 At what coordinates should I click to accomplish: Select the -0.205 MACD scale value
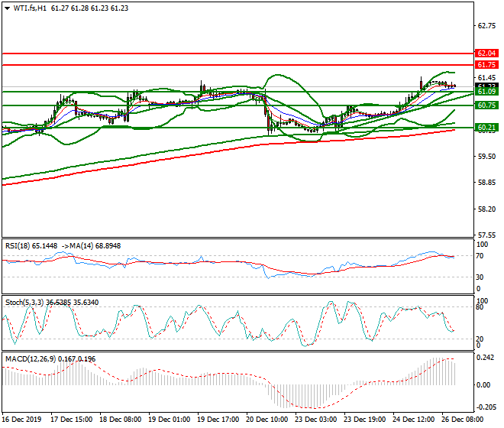click(485, 407)
